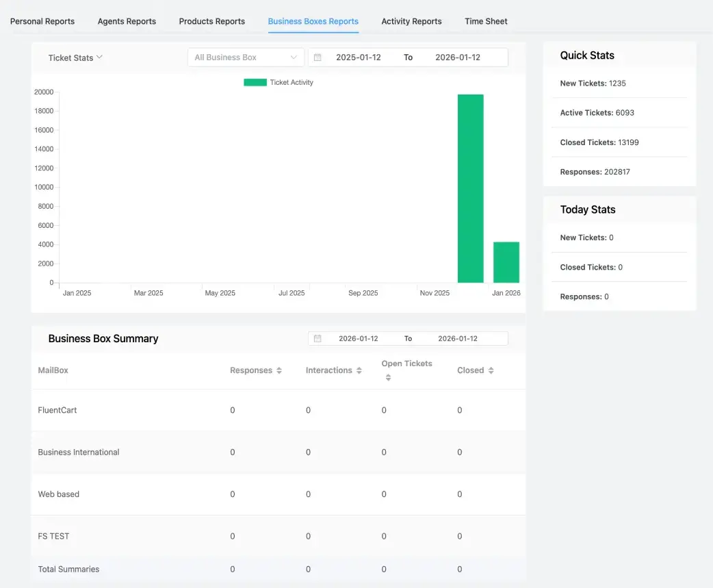Switch to the Time Sheet tab
This screenshot has width=713, height=588.
click(486, 21)
